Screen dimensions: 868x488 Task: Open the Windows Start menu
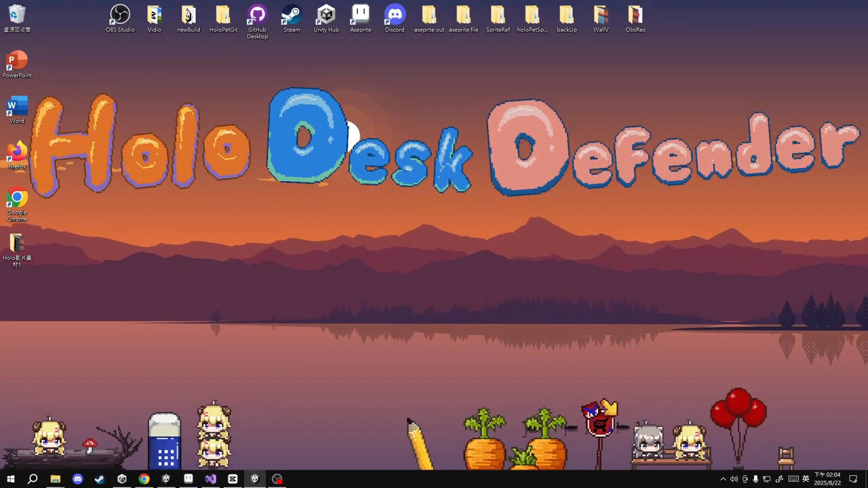[x=10, y=479]
